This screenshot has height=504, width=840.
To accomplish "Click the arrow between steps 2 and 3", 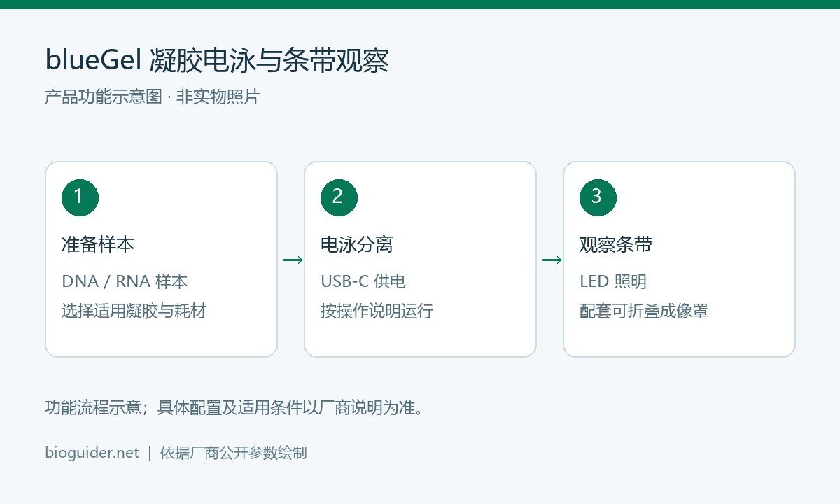I will tap(552, 260).
